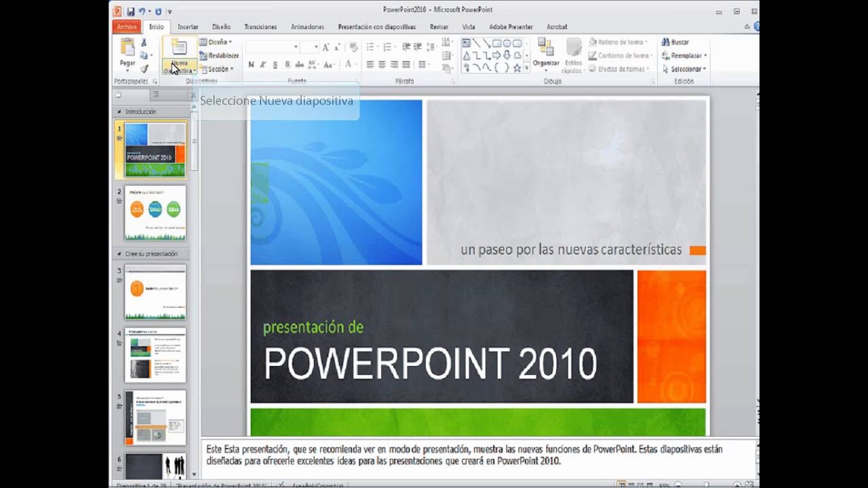This screenshot has height=488, width=868.
Task: Open the Acrobat tab
Action: [557, 27]
